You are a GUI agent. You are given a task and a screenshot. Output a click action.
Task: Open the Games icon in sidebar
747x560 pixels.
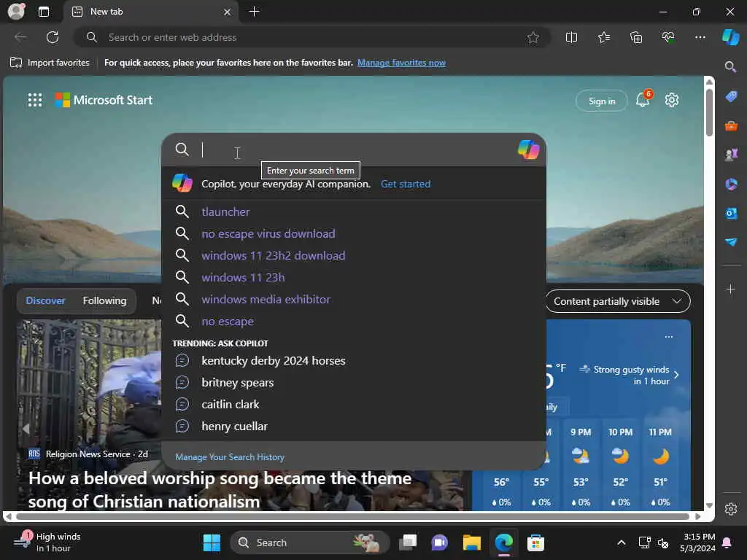point(731,155)
